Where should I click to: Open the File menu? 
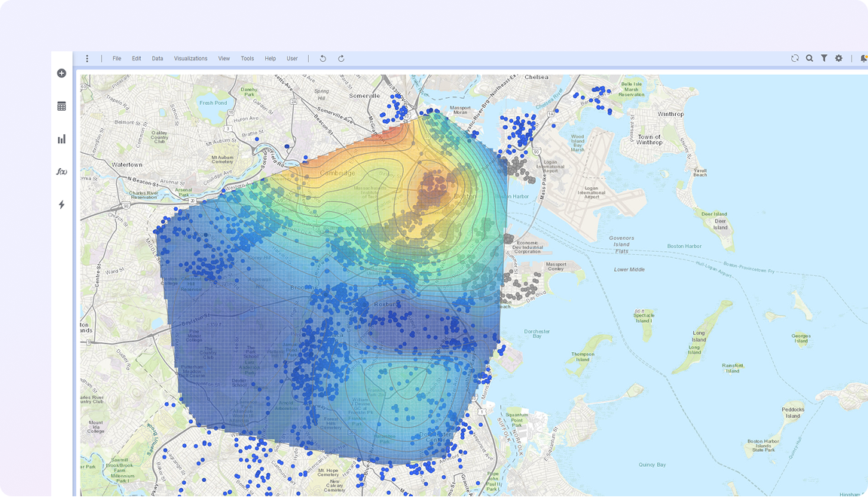(117, 58)
